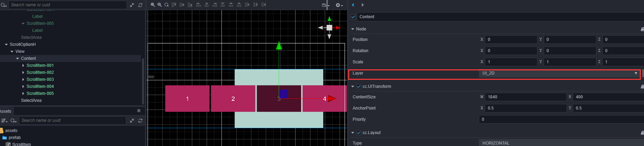Click the Scale X input field
The width and height of the screenshot is (644, 146).
[511, 62]
